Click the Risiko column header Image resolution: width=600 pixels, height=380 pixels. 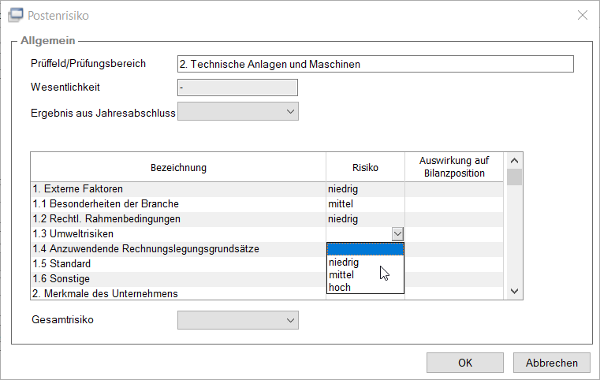(365, 167)
